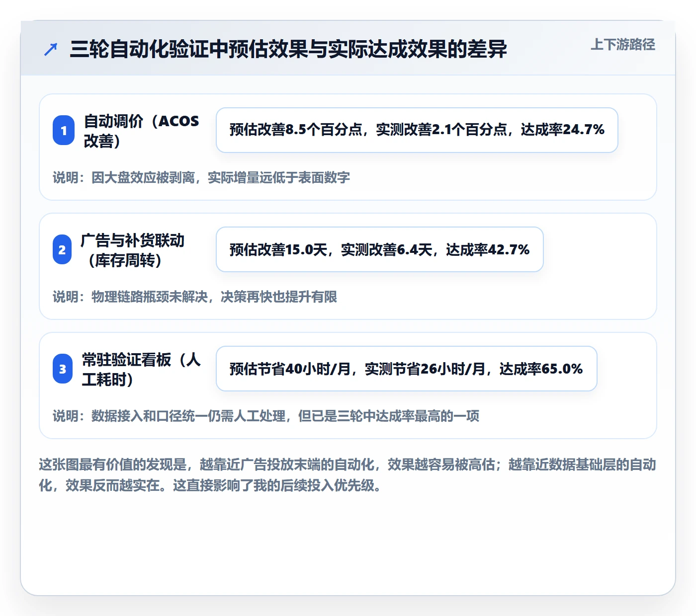Screen dimensions: 696x616
Task: Click the blue number 1 badge
Action: click(64, 130)
